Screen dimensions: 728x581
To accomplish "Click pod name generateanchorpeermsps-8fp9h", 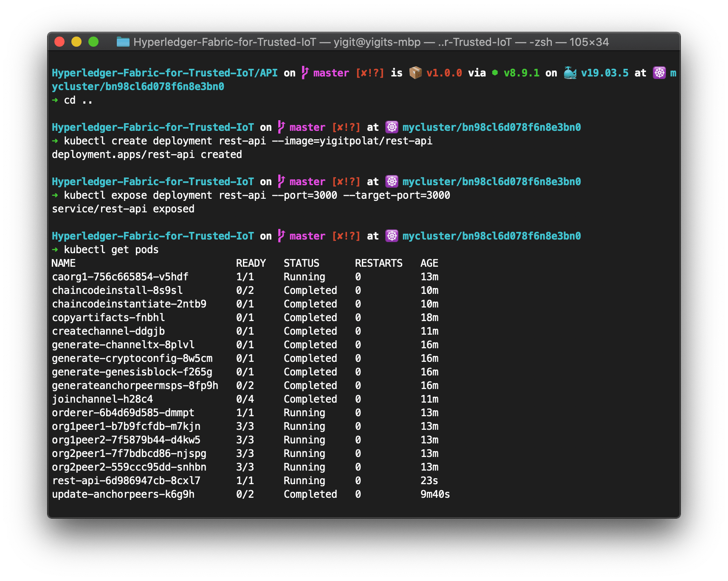I will coord(135,386).
